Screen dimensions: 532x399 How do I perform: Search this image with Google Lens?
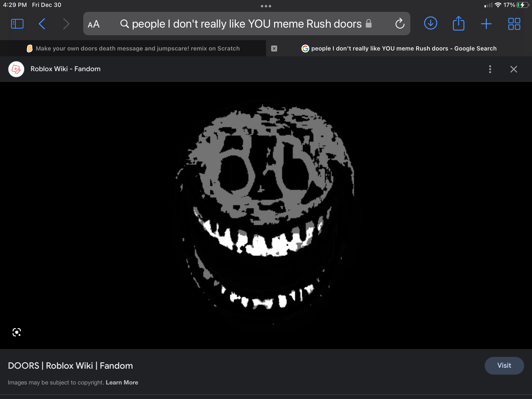pos(17,332)
